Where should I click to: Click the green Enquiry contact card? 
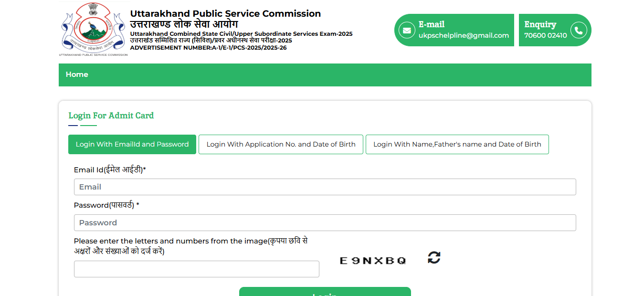pyautogui.click(x=555, y=30)
